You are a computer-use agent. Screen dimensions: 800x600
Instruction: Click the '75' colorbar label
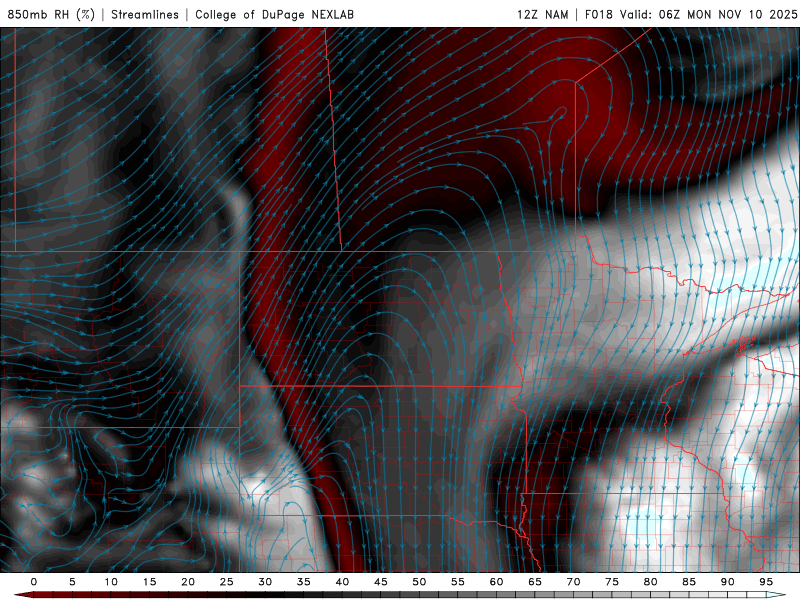pos(612,582)
